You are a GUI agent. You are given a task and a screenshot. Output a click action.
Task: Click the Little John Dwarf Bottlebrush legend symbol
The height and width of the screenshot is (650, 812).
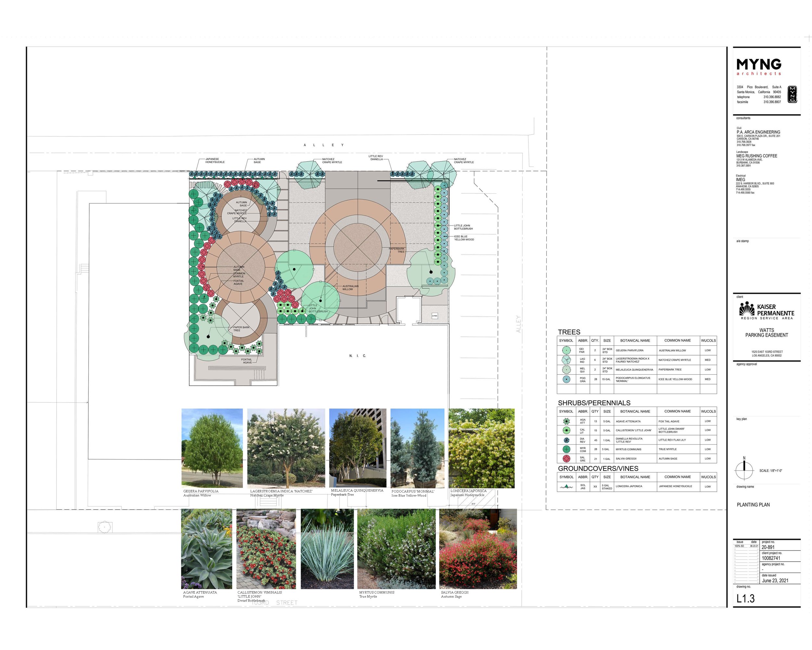(566, 430)
